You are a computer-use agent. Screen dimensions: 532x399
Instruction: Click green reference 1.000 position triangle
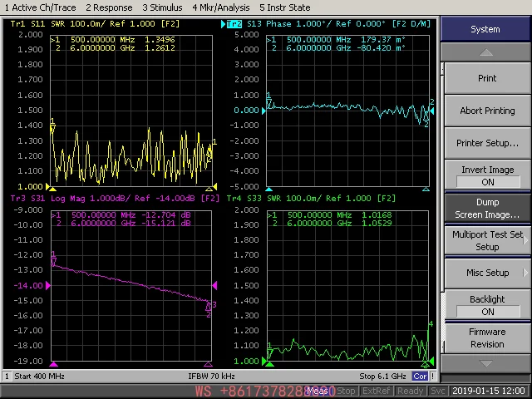coord(264,361)
